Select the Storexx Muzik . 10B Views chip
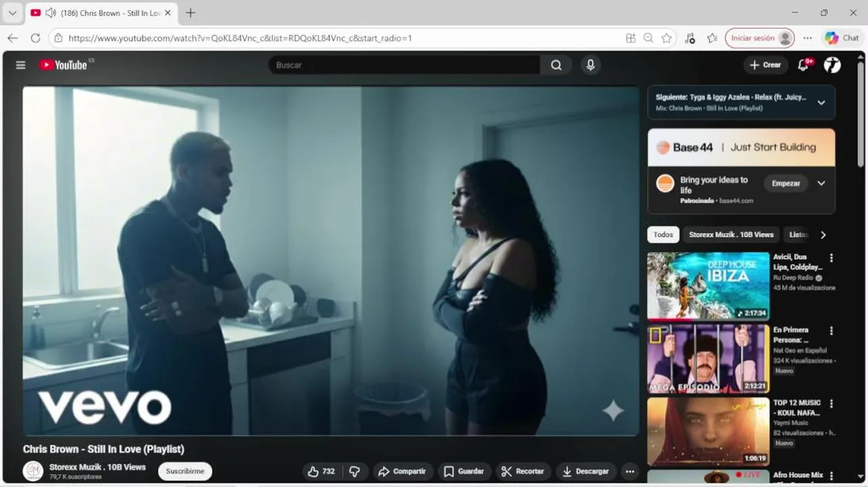 coord(731,235)
